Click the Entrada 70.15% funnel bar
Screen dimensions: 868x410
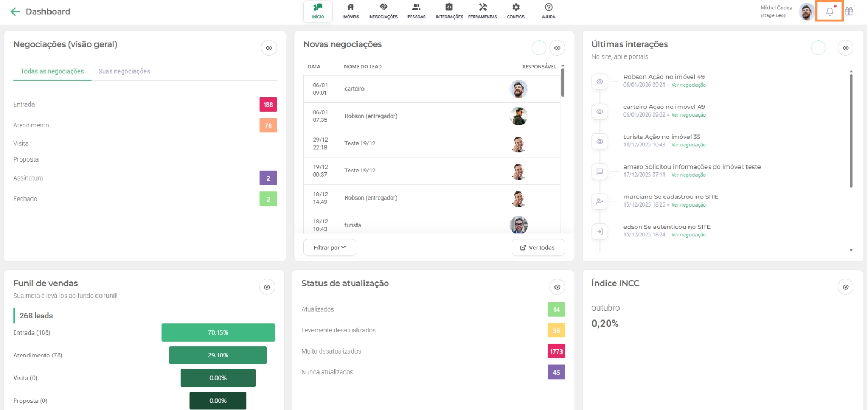pos(218,332)
